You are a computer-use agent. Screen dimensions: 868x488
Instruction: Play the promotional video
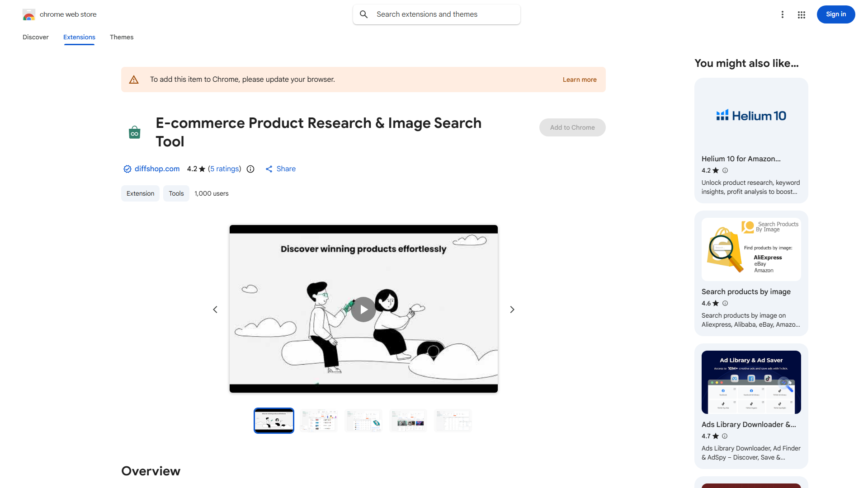click(x=363, y=309)
